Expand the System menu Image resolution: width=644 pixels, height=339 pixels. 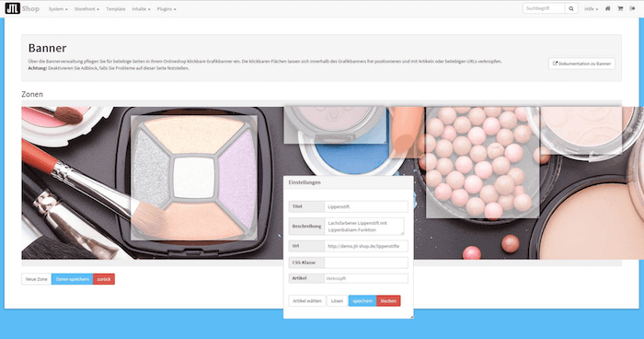tap(58, 8)
